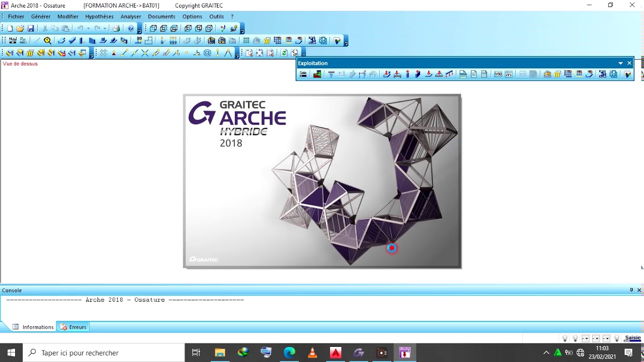Click the Copy icon in the toolbar
The height and width of the screenshot is (362, 644).
(55, 29)
